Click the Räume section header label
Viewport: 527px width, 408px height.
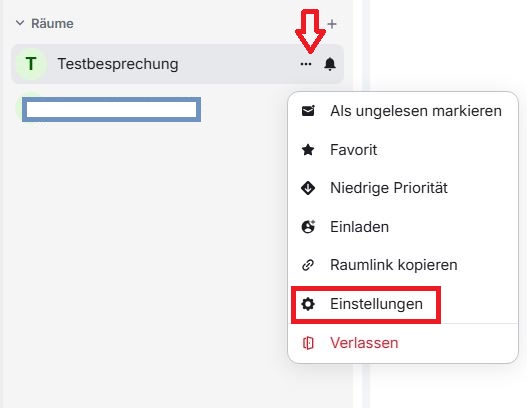tap(52, 24)
